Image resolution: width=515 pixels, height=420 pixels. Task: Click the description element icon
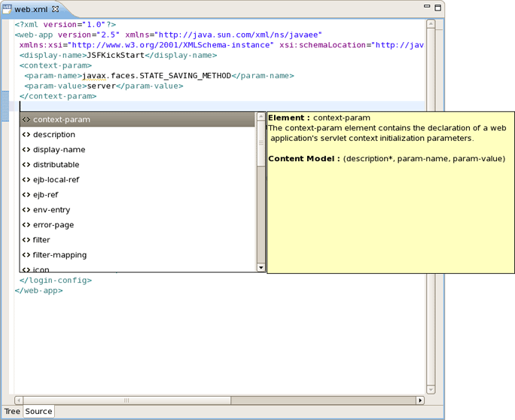[x=26, y=135]
